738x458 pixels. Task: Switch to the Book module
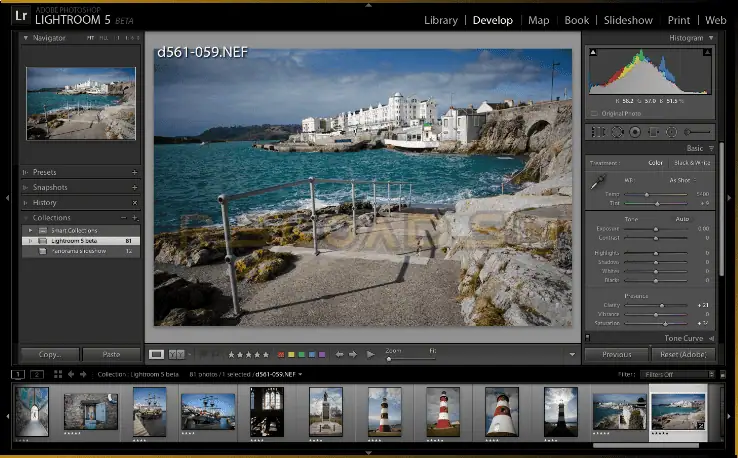coord(577,20)
